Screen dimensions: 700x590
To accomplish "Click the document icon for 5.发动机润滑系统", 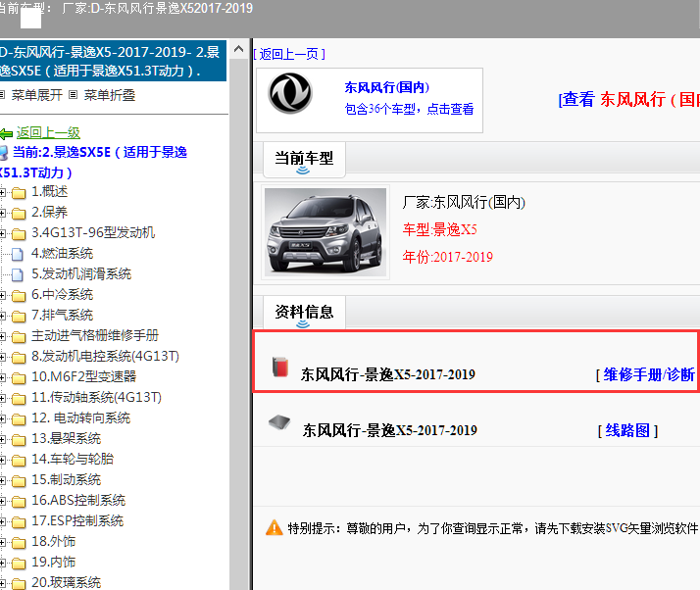I will pyautogui.click(x=18, y=275).
